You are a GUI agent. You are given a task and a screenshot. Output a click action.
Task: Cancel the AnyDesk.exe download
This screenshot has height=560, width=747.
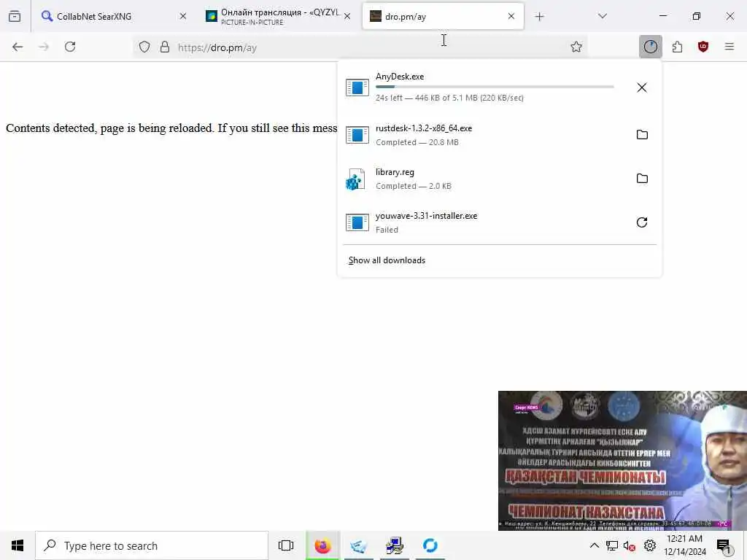pyautogui.click(x=642, y=87)
